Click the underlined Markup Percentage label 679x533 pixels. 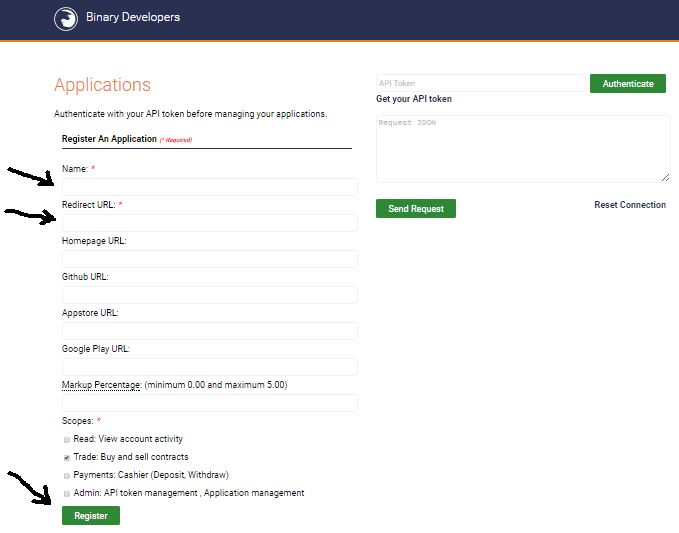tap(101, 385)
